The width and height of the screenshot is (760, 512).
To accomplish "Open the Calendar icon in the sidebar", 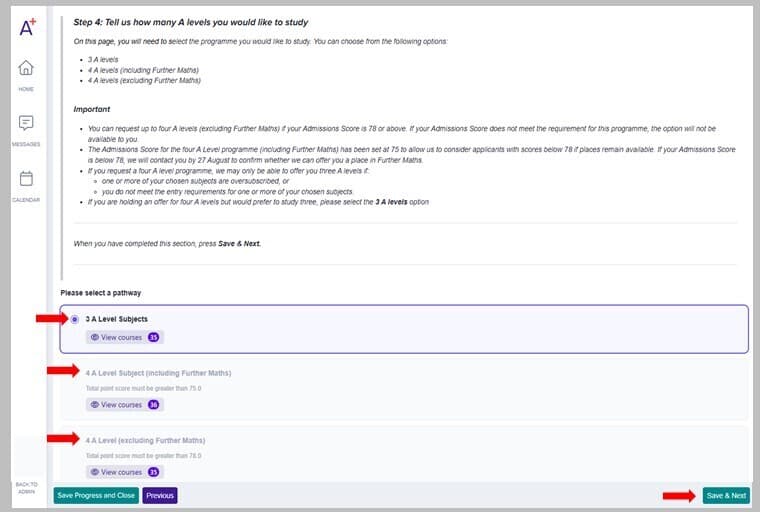I will coord(26,178).
